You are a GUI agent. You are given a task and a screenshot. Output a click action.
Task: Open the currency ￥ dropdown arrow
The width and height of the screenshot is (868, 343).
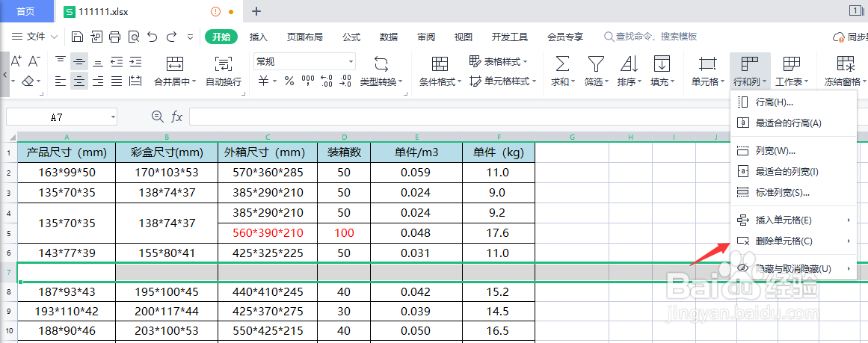tap(275, 82)
